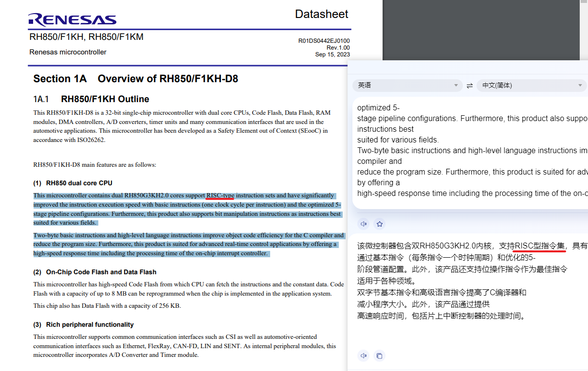Click the date 'Sep 15, 2023'
Screen dimensions: 588x371
332,54
